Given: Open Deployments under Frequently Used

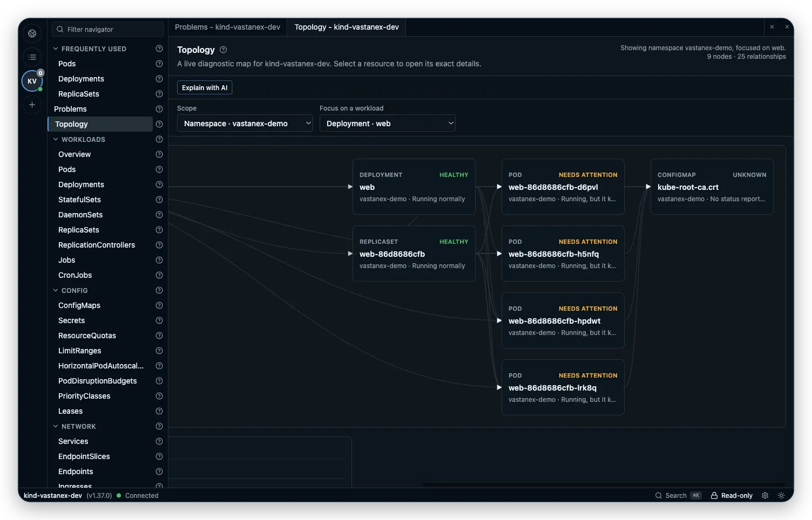Looking at the screenshot, I should point(81,79).
